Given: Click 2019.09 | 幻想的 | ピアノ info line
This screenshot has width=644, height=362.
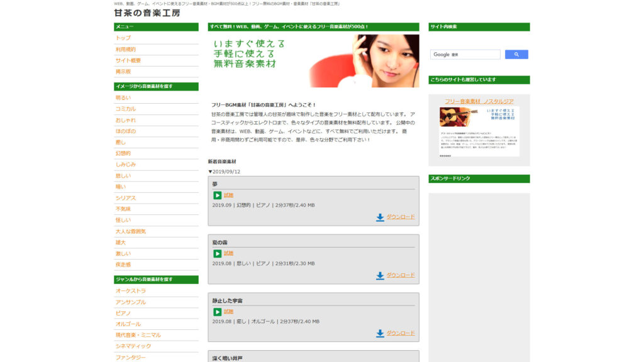Looking at the screenshot, I should (264, 206).
